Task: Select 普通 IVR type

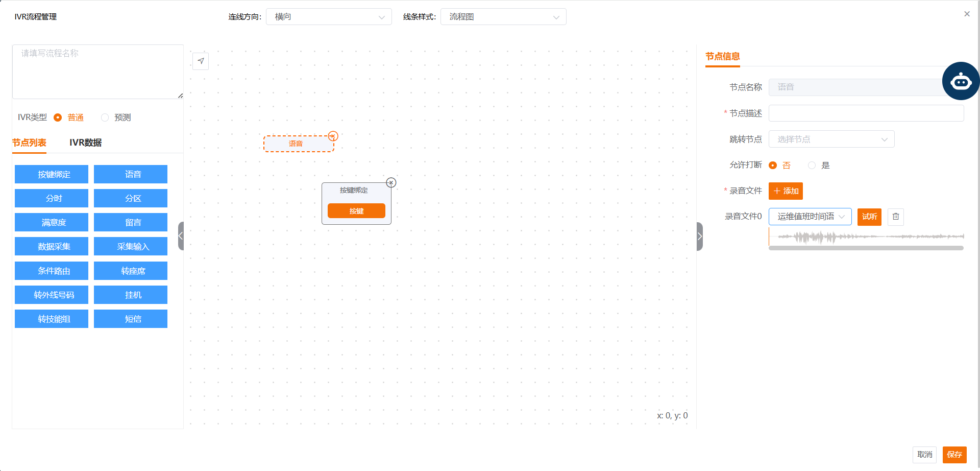Action: [x=58, y=117]
